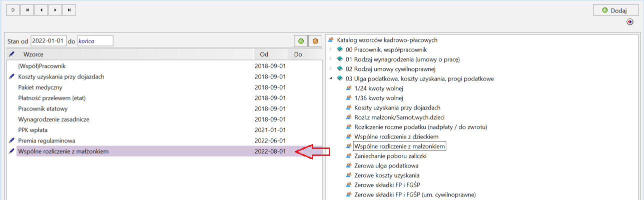Click the pencil icon beside 'Koszty uzyskania przy dojazdach'

12,76
